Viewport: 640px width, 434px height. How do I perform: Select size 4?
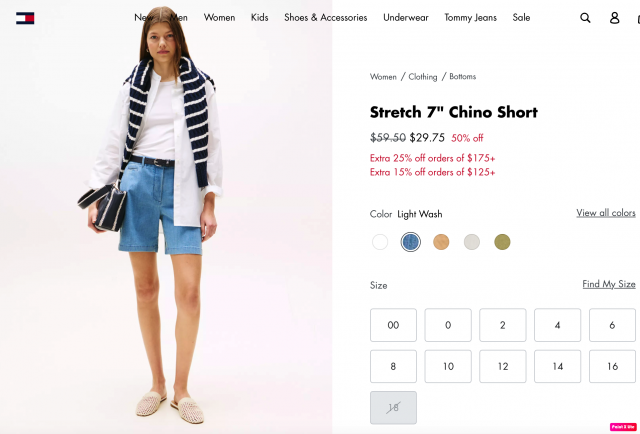[558, 325]
